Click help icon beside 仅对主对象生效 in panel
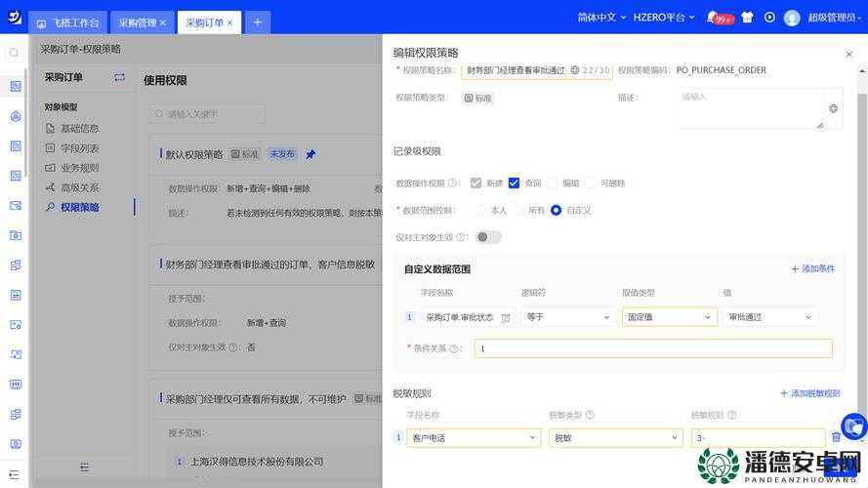 tap(460, 237)
